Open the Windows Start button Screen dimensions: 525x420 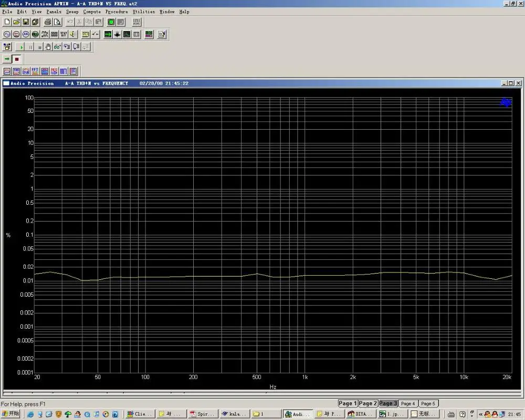tap(10, 414)
